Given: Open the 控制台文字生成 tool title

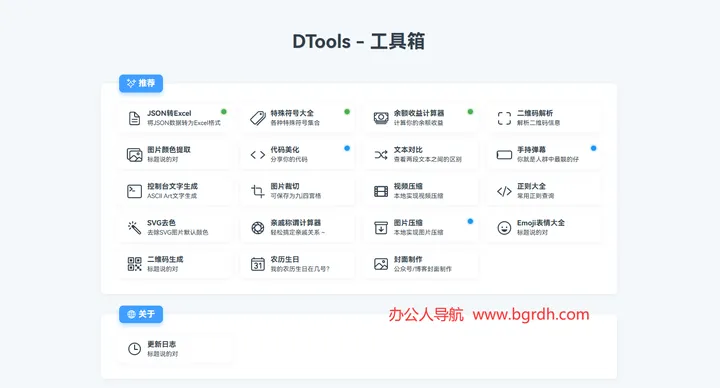Looking at the screenshot, I should pos(172,186).
